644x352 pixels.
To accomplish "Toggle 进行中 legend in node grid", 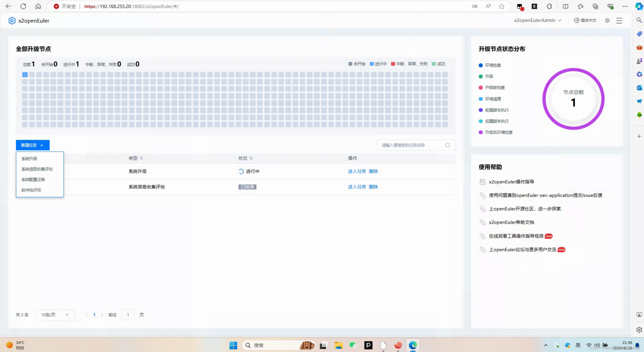I will (x=378, y=64).
